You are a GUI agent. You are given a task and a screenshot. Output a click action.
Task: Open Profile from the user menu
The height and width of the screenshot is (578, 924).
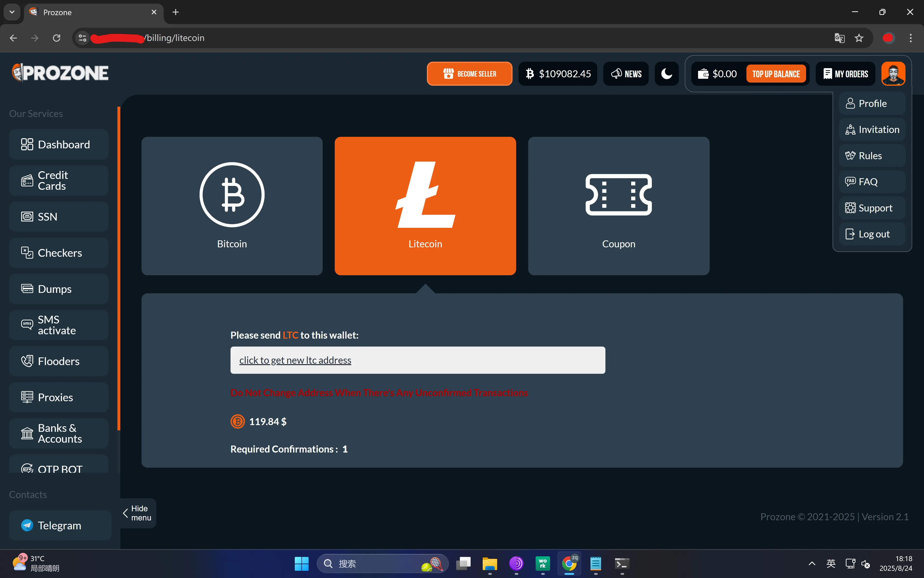click(x=872, y=103)
